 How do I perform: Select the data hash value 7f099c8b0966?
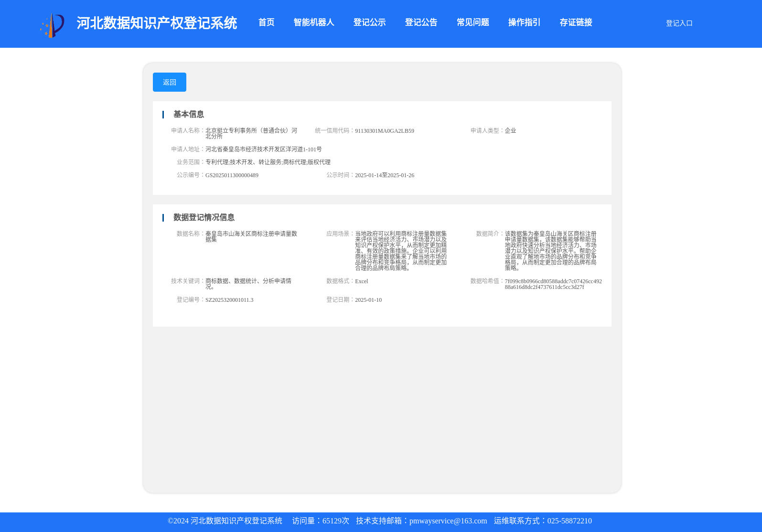553,284
